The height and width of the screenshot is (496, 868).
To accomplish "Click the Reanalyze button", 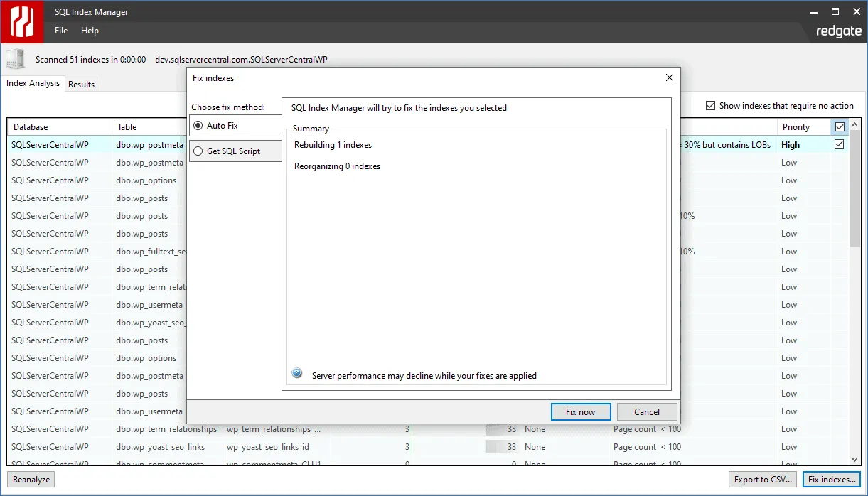I will click(31, 480).
